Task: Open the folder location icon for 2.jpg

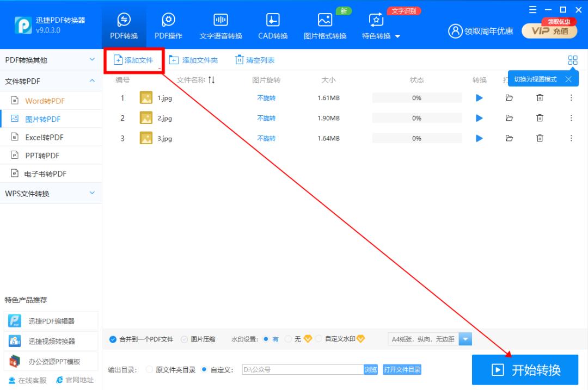Action: click(509, 118)
